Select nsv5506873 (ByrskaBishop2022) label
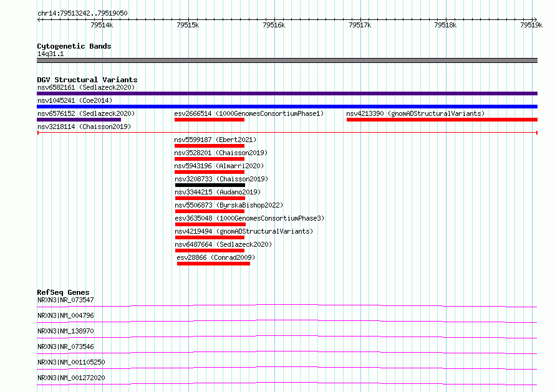The image size is (555, 392). [229, 205]
